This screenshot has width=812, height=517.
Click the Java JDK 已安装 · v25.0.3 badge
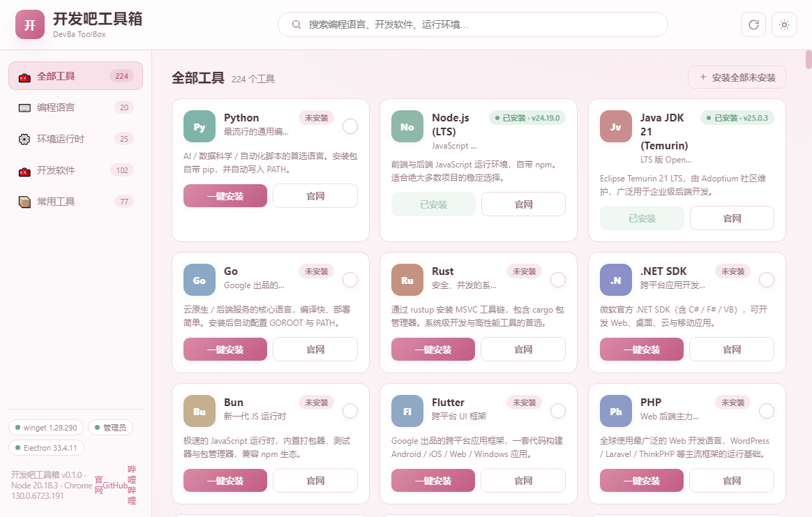pos(737,118)
